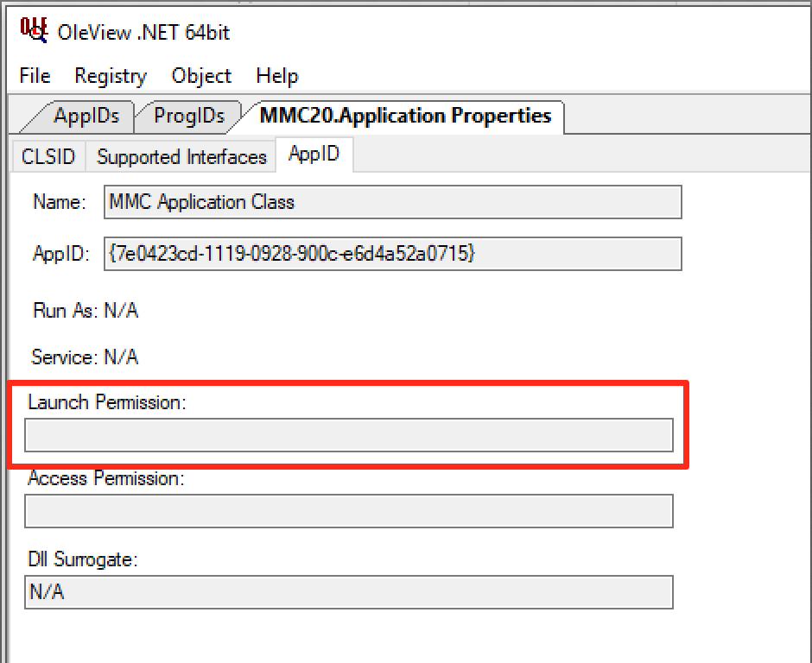Image resolution: width=812 pixels, height=663 pixels.
Task: Click the empty Launch Permission field
Action: (x=348, y=435)
